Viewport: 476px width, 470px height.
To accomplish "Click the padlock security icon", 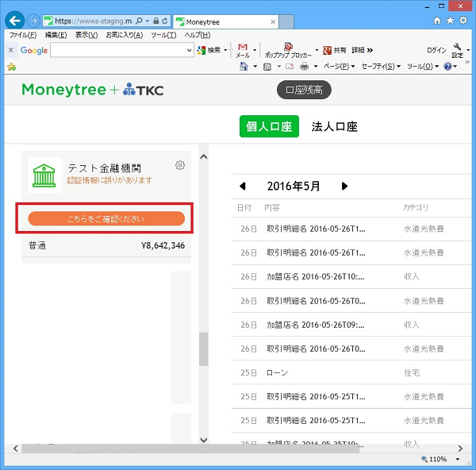I will tap(156, 21).
